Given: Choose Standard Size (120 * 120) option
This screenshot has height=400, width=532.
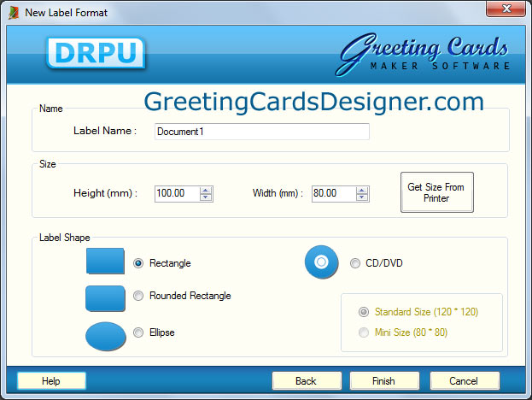Looking at the screenshot, I should tap(364, 312).
